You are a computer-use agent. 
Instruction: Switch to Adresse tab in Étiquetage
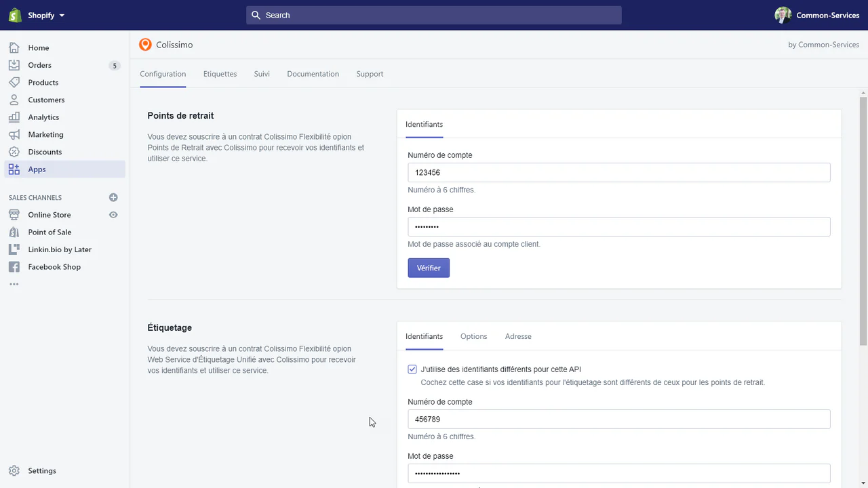click(x=518, y=336)
